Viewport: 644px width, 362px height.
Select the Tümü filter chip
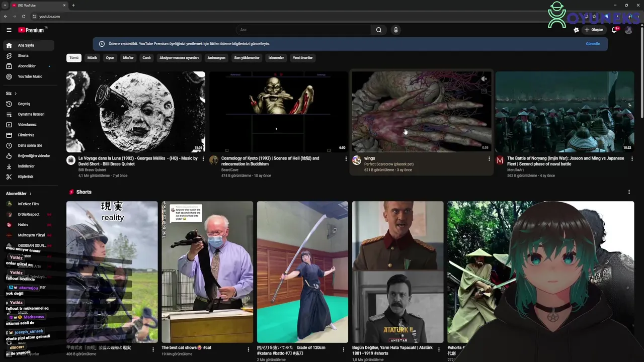click(x=74, y=58)
